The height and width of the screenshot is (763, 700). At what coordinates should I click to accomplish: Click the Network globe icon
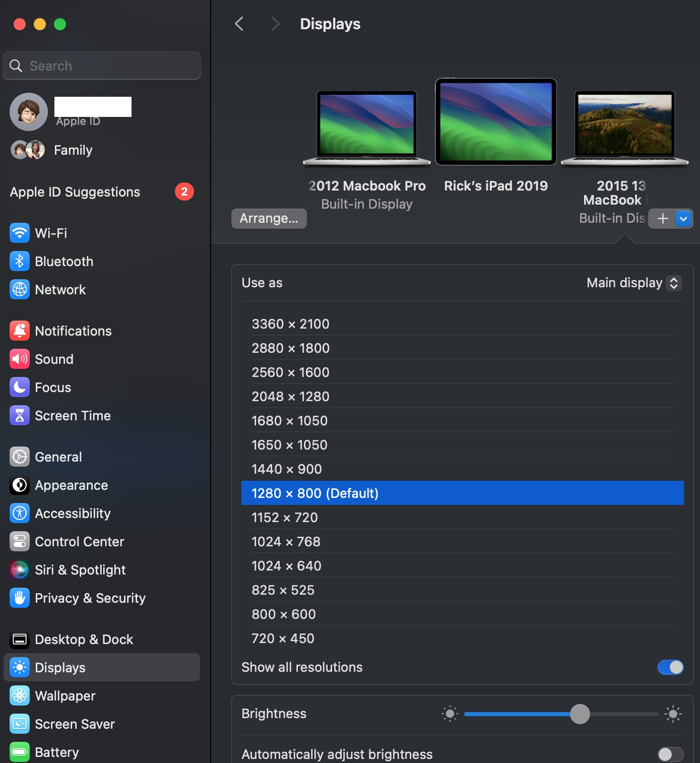(x=20, y=289)
